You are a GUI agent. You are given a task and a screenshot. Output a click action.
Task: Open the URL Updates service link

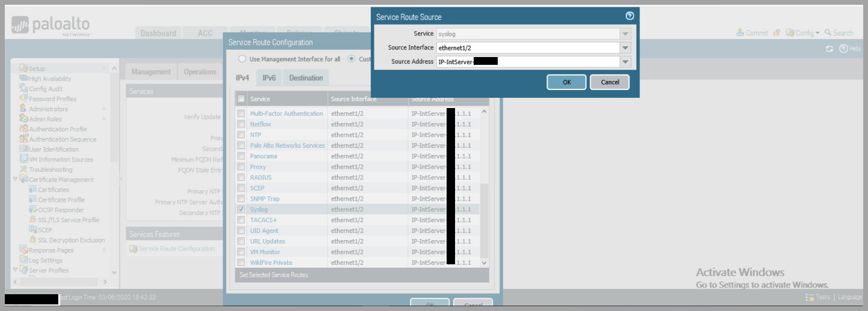pos(267,241)
